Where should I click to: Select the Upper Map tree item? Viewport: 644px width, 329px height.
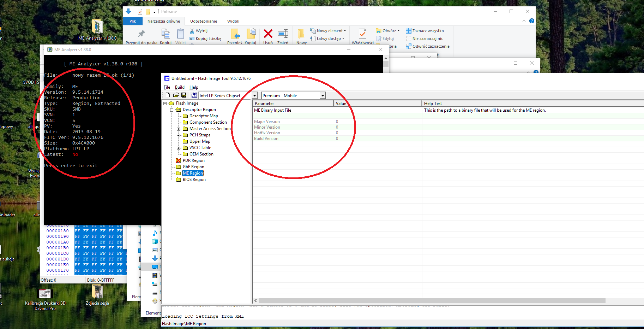click(200, 141)
